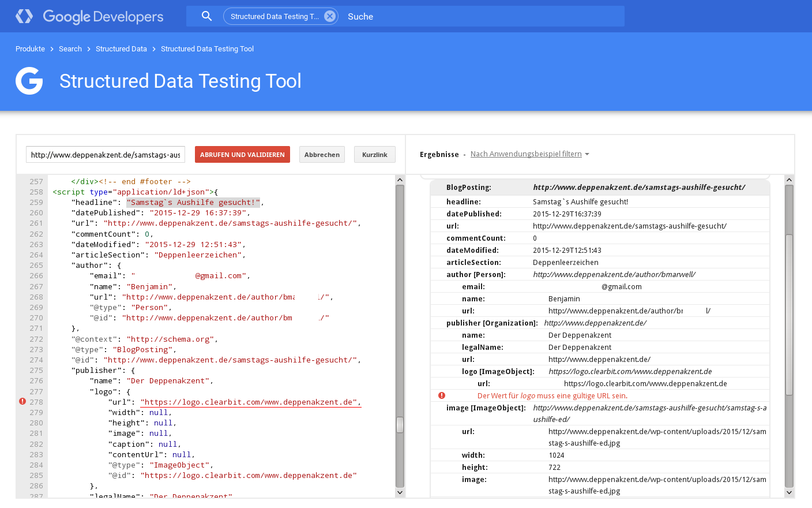Open the author Person URL in results

tap(614, 274)
